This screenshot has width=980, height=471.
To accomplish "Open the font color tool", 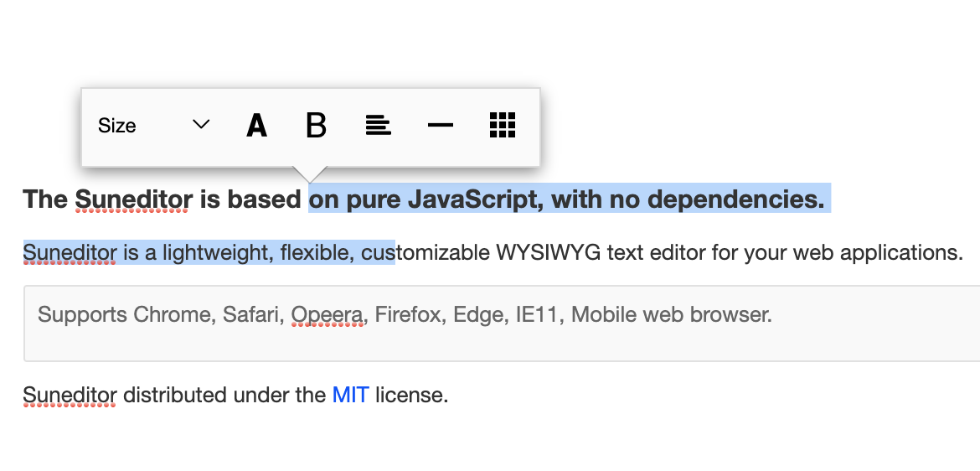I will [256, 126].
